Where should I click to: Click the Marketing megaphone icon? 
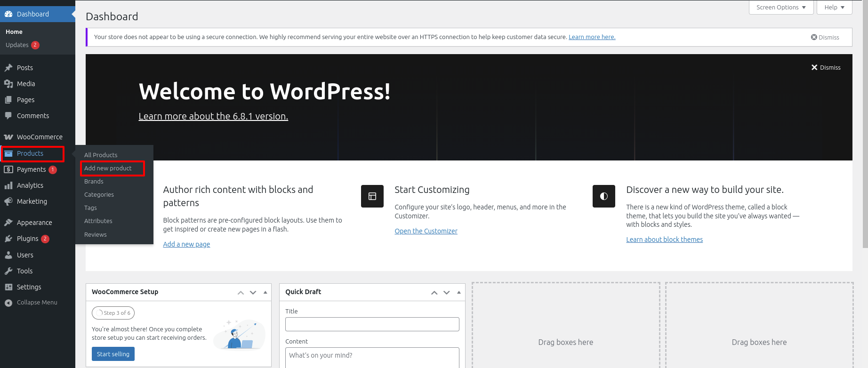8,201
